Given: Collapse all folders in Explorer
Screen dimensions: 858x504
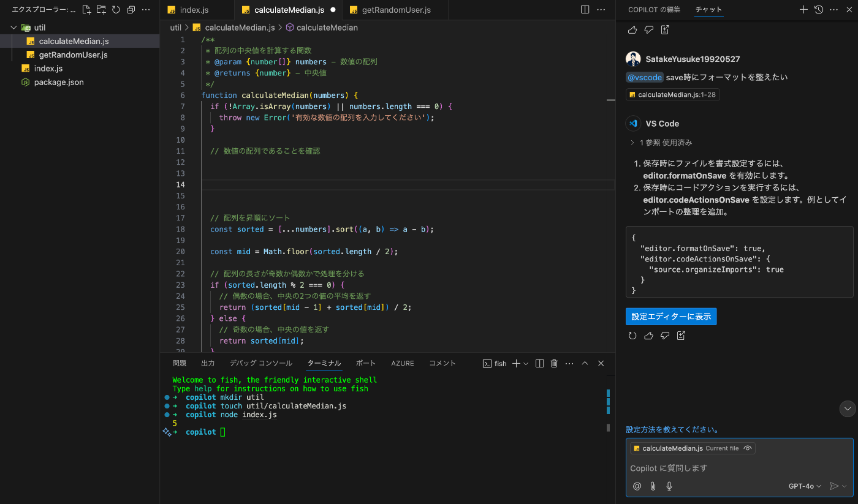Looking at the screenshot, I should [x=131, y=10].
